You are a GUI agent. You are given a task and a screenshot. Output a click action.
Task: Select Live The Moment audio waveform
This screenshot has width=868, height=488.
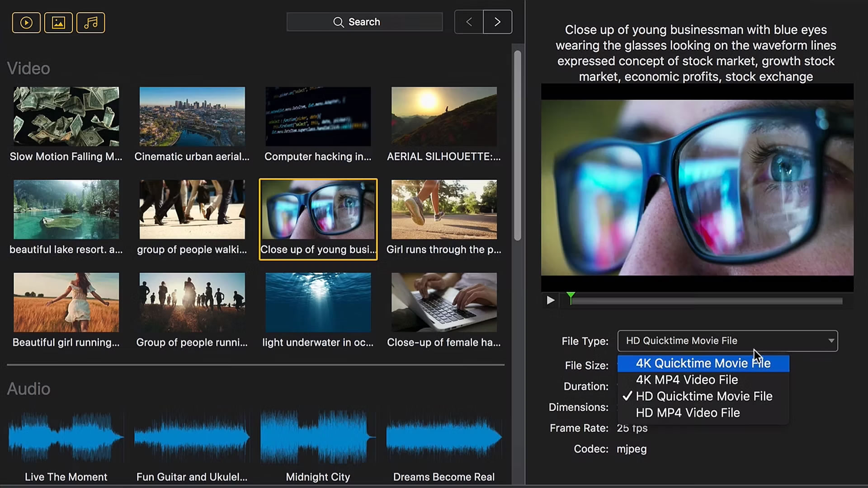66,437
